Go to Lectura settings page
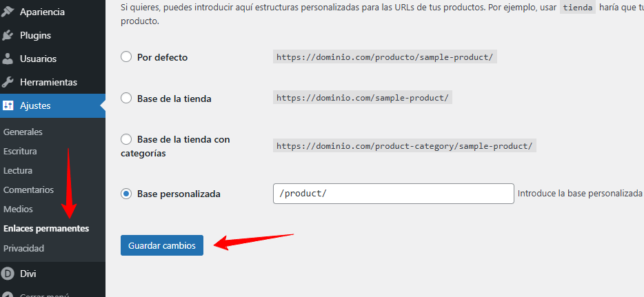This screenshot has height=297, width=644. point(18,170)
